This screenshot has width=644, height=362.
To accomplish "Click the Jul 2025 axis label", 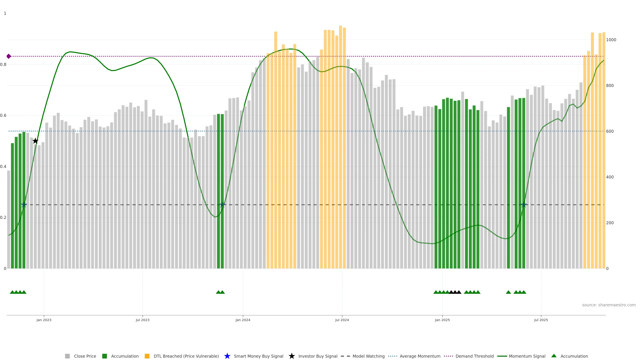I will [x=541, y=320].
